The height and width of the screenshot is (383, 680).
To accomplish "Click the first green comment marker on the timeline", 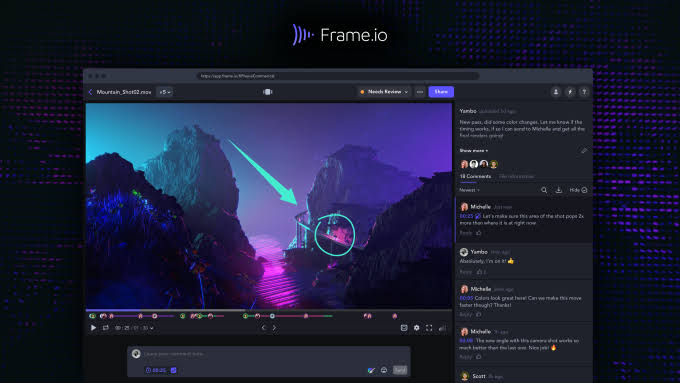I will click(x=92, y=316).
